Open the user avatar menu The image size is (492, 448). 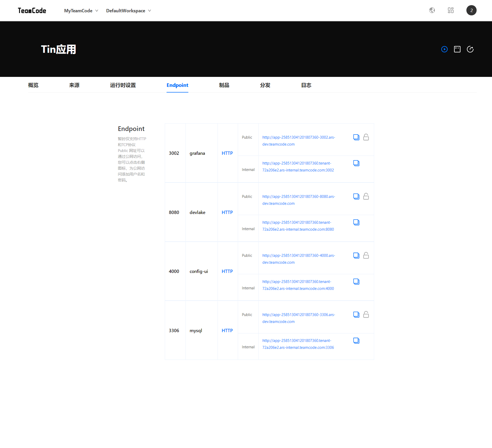tap(471, 10)
